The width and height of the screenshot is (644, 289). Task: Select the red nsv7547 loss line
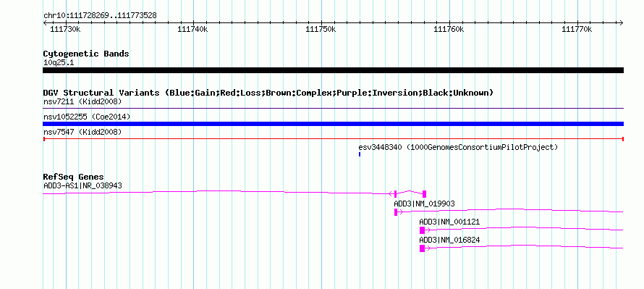point(333,139)
